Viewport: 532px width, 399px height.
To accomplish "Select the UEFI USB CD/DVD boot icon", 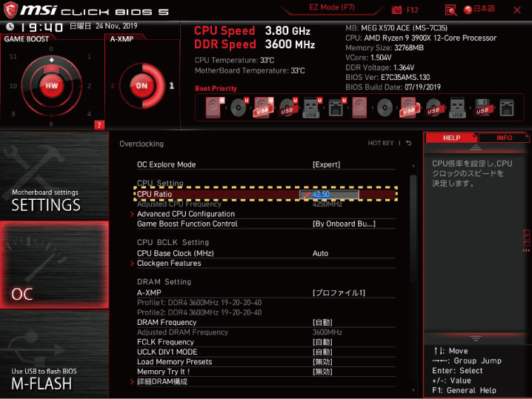I will pyautogui.click(x=288, y=108).
